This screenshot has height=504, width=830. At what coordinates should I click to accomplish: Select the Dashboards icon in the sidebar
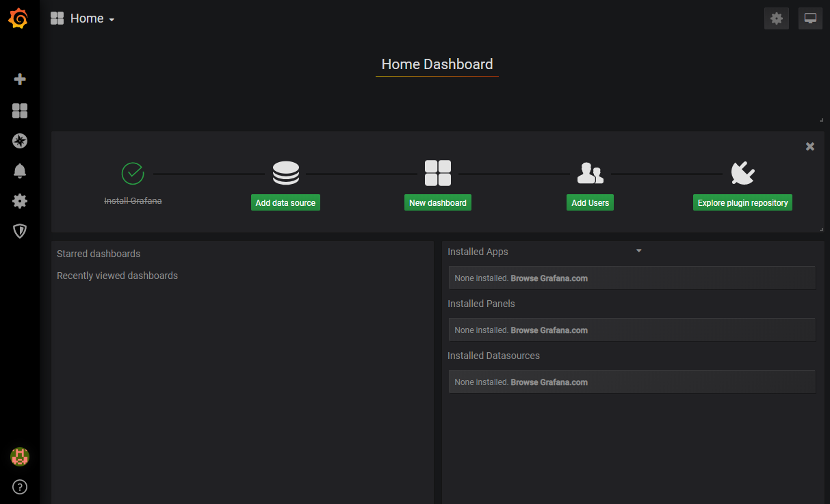(x=20, y=110)
